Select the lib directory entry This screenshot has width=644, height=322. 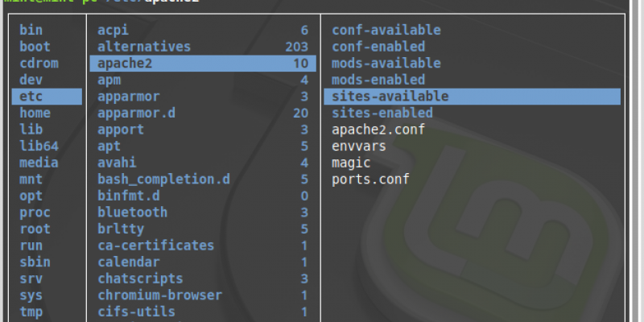click(31, 130)
